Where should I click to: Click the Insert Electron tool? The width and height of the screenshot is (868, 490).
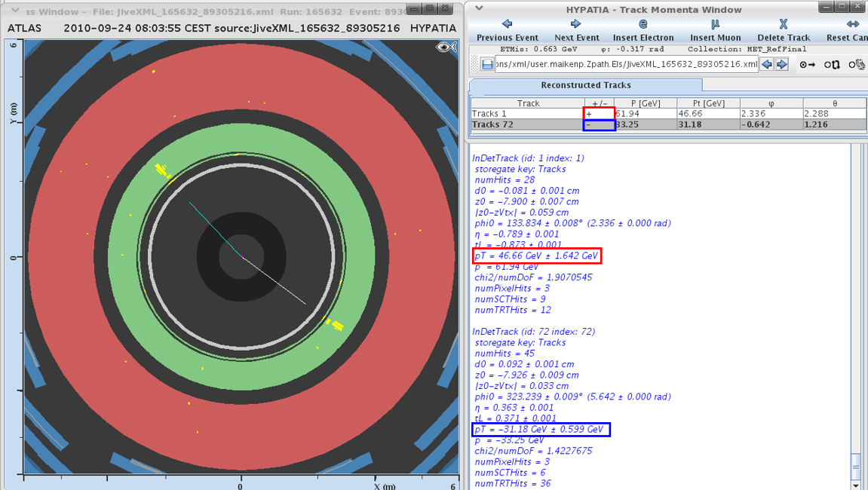[643, 30]
